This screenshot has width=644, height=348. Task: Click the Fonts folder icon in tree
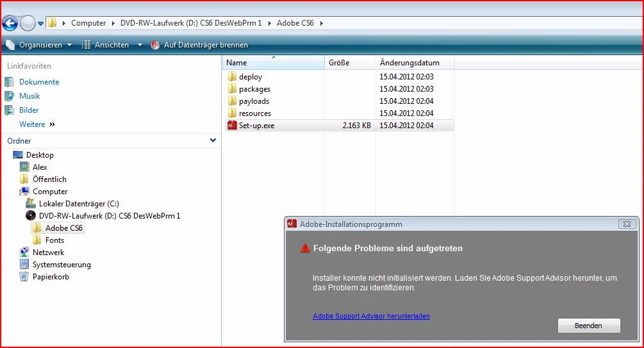click(37, 240)
